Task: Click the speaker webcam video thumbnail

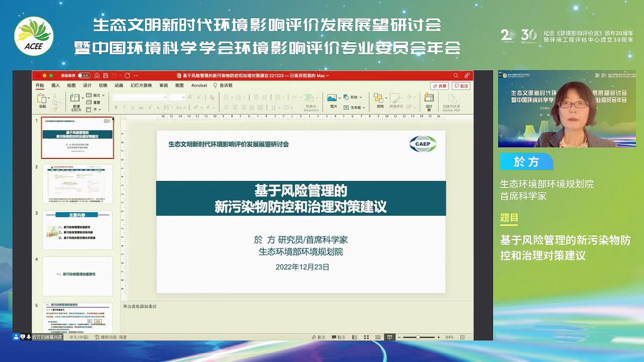Action: tap(567, 109)
